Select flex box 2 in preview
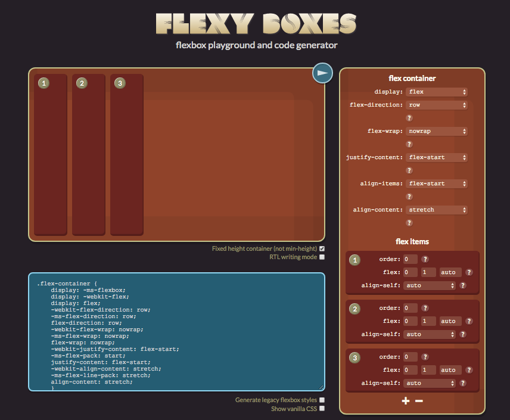 [x=88, y=154]
